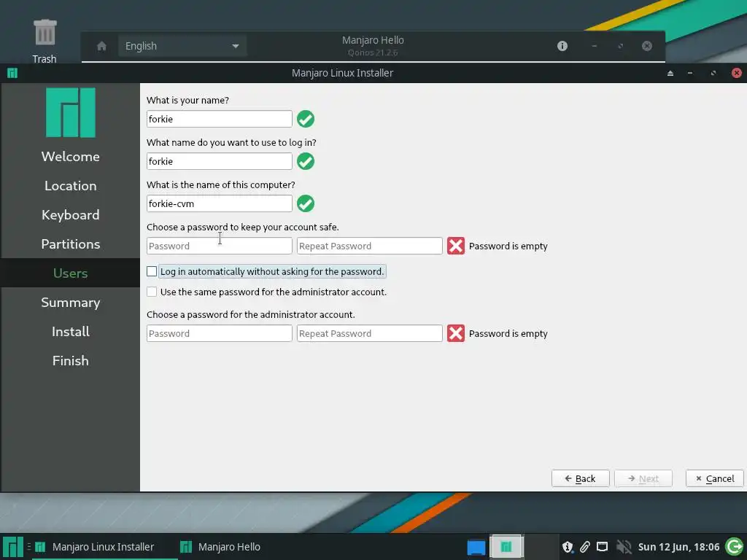Click the green session logout icon in tray
Viewport: 747px width, 560px height.
pyautogui.click(x=735, y=547)
